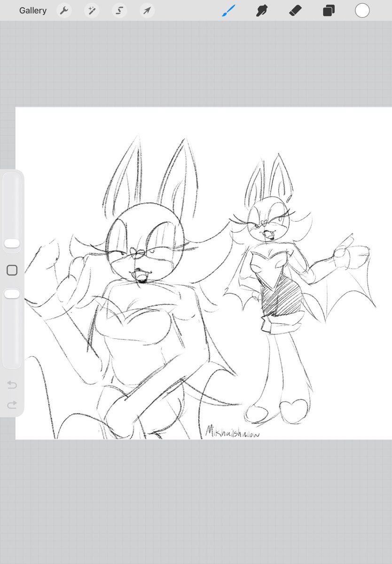
Task: Open the Layers panel
Action: [x=329, y=10]
